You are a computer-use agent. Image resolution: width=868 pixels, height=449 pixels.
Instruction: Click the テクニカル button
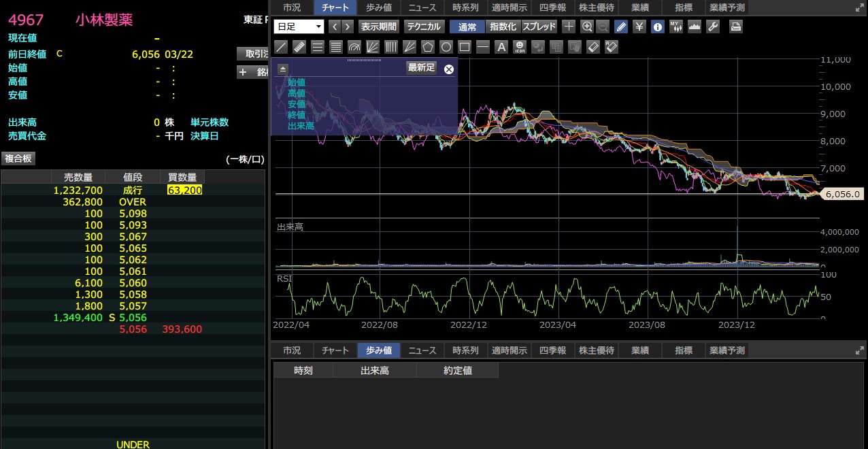coord(424,27)
